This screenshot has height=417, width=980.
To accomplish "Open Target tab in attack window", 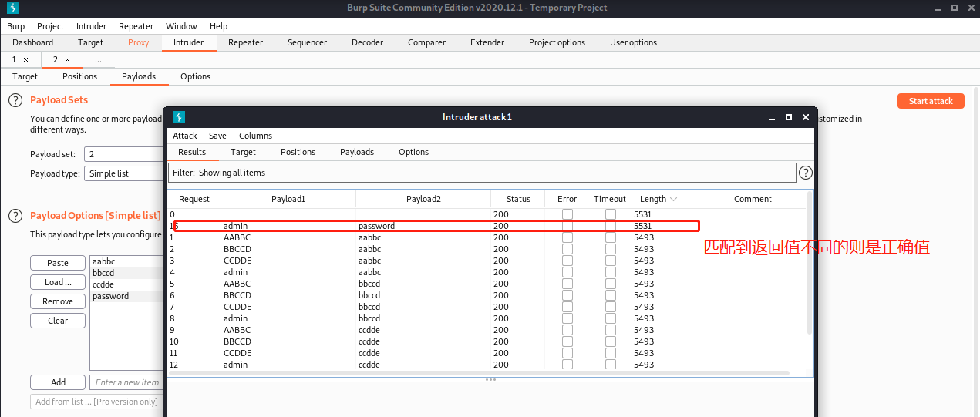I will coord(243,152).
